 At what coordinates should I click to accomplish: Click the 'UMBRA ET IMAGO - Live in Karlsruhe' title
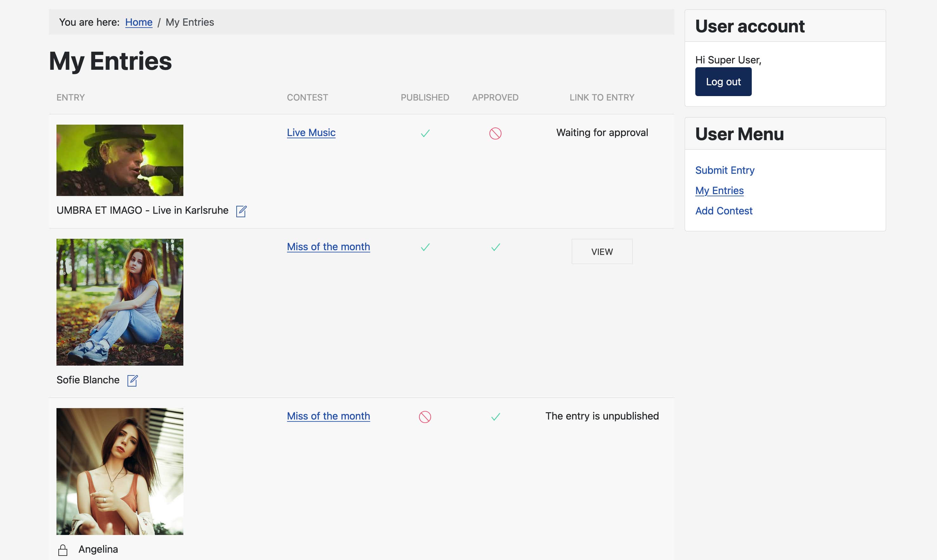[142, 210]
